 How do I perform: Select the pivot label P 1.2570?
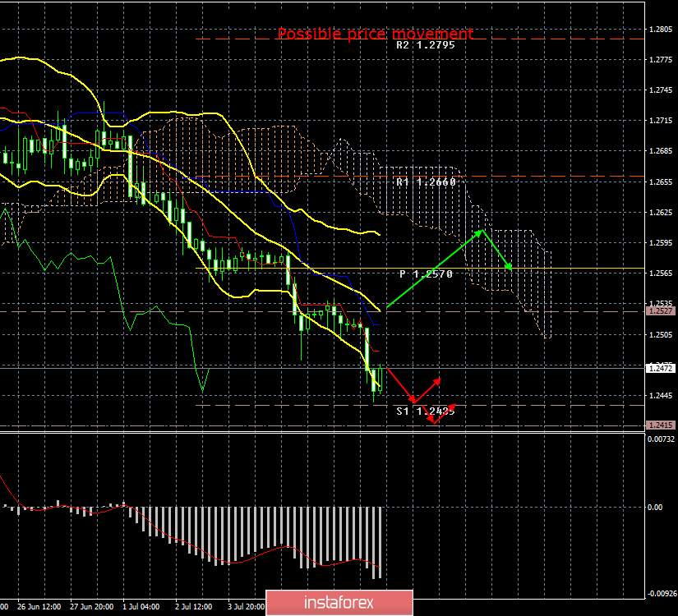coord(425,273)
